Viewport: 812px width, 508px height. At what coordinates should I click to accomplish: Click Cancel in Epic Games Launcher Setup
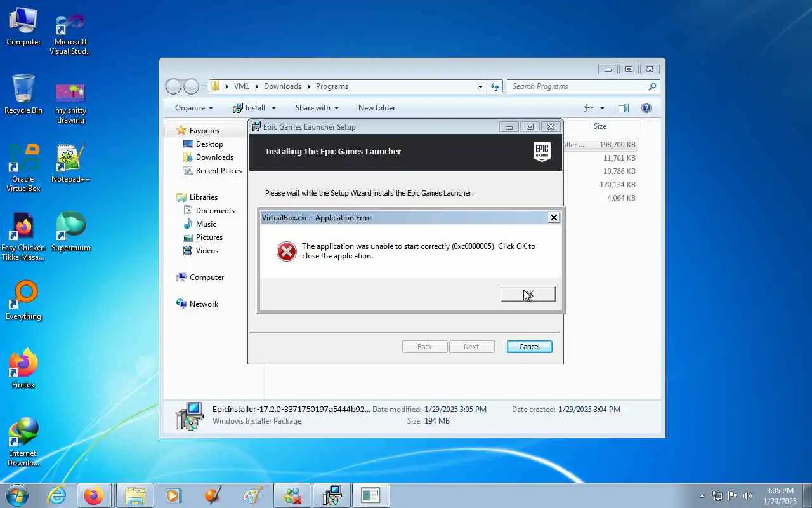[x=529, y=347]
